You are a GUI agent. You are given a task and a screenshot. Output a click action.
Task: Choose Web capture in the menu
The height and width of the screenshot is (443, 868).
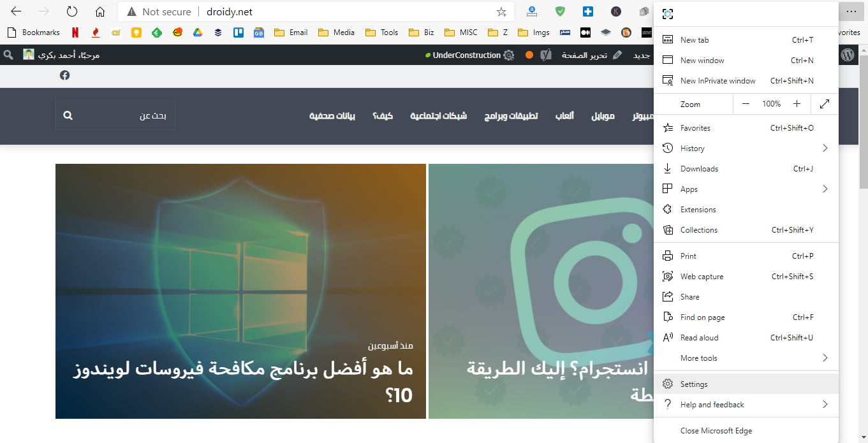(746, 276)
